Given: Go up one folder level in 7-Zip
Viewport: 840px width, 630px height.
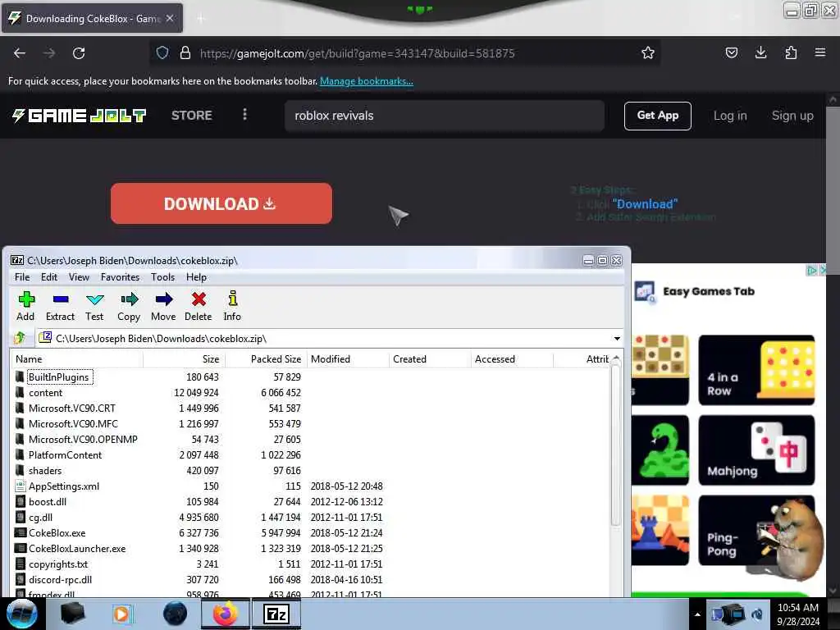Looking at the screenshot, I should [x=20, y=338].
